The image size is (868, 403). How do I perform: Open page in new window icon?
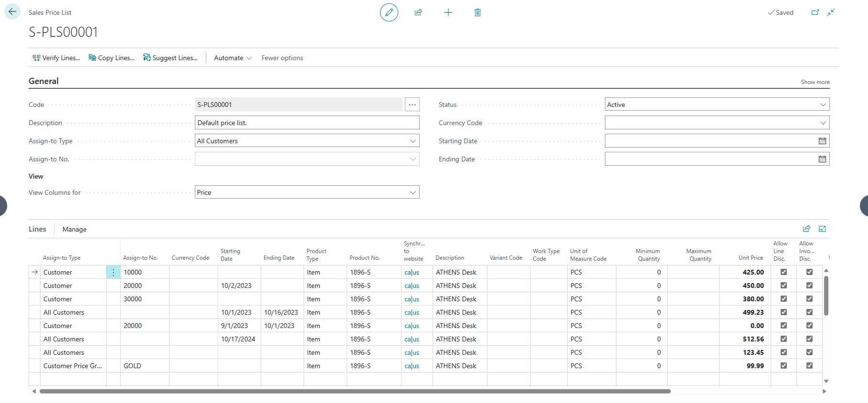tap(815, 12)
